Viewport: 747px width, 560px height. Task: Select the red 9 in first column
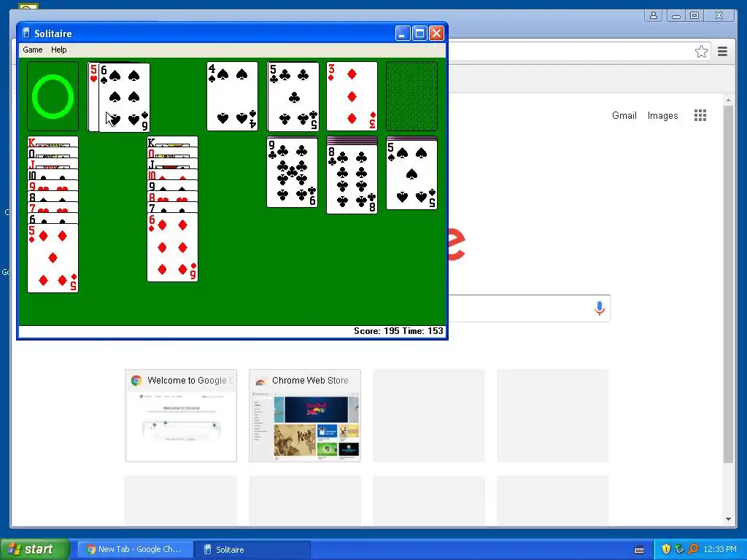53,186
